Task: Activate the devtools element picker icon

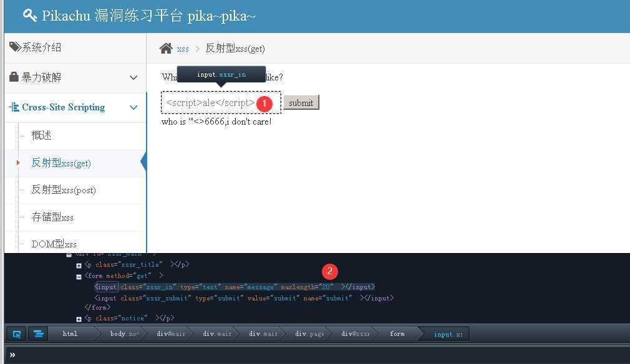Action: click(16, 334)
